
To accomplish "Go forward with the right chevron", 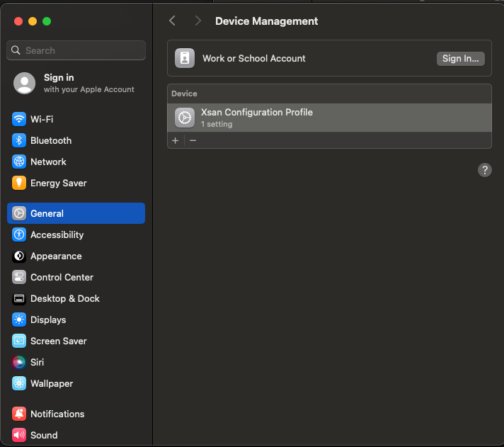I will point(197,21).
